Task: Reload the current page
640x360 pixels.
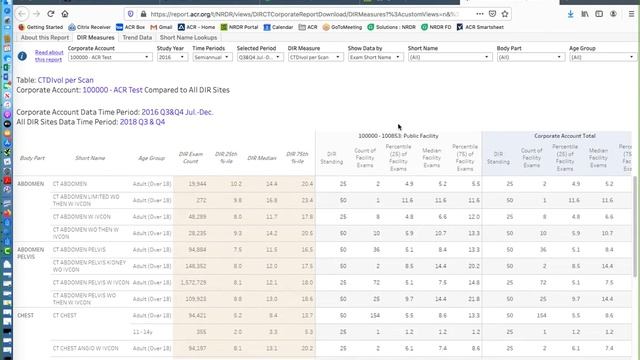Action: [51, 14]
